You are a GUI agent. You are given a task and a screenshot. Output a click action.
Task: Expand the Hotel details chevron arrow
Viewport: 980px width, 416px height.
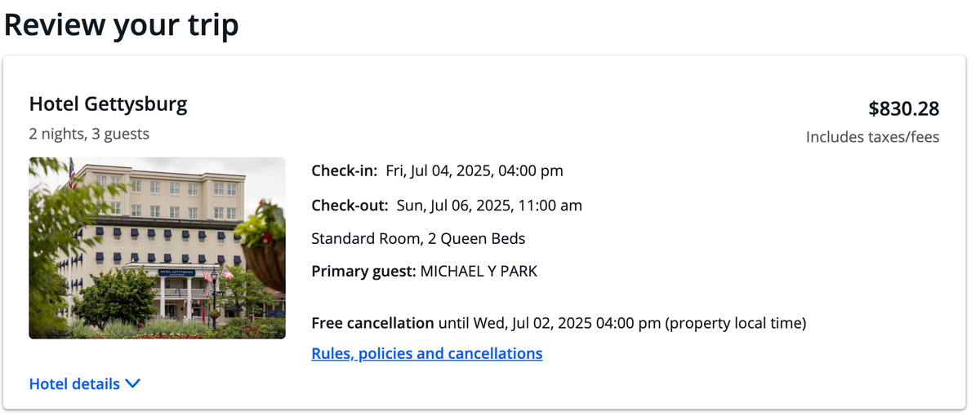(x=133, y=384)
